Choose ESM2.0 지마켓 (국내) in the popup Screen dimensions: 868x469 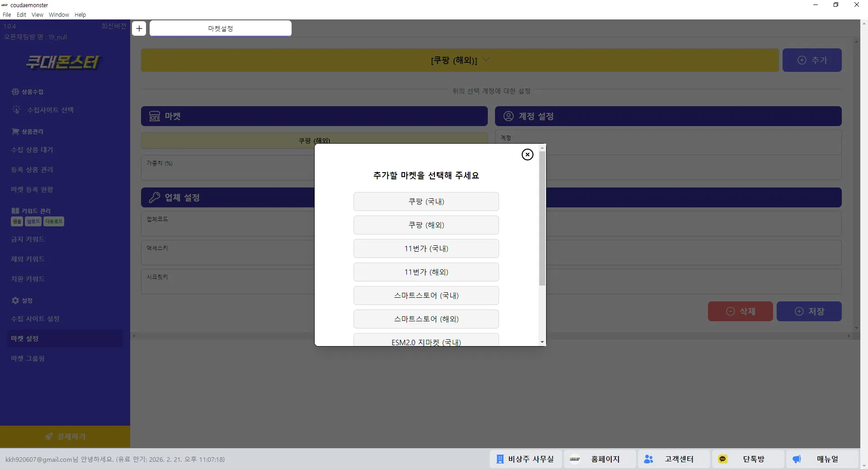426,340
